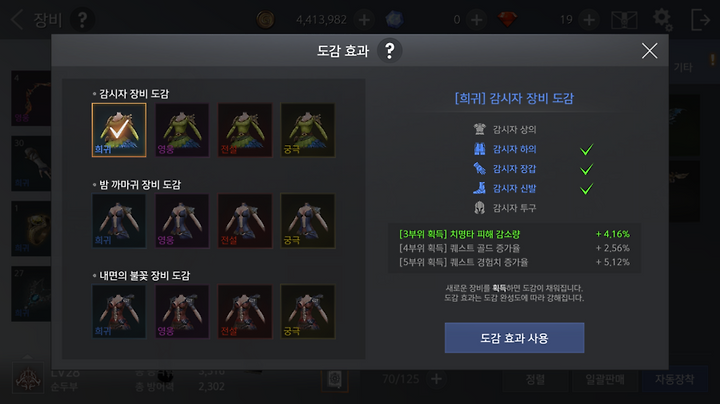
Task: Add red gems with the plus button
Action: (x=589, y=20)
